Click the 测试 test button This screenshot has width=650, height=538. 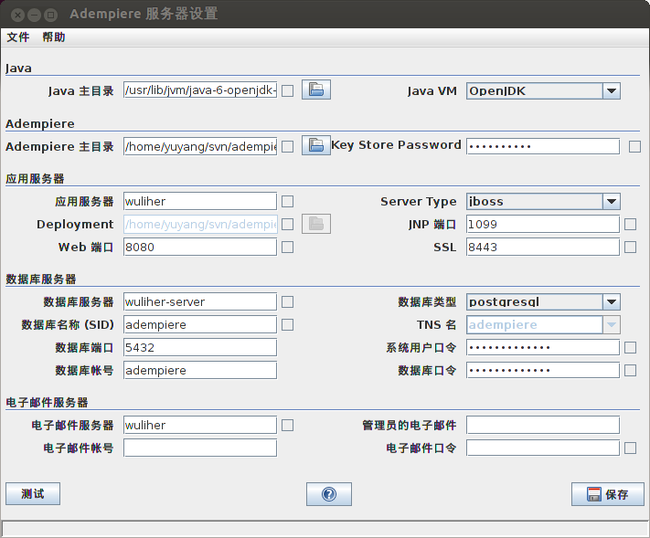[33, 493]
